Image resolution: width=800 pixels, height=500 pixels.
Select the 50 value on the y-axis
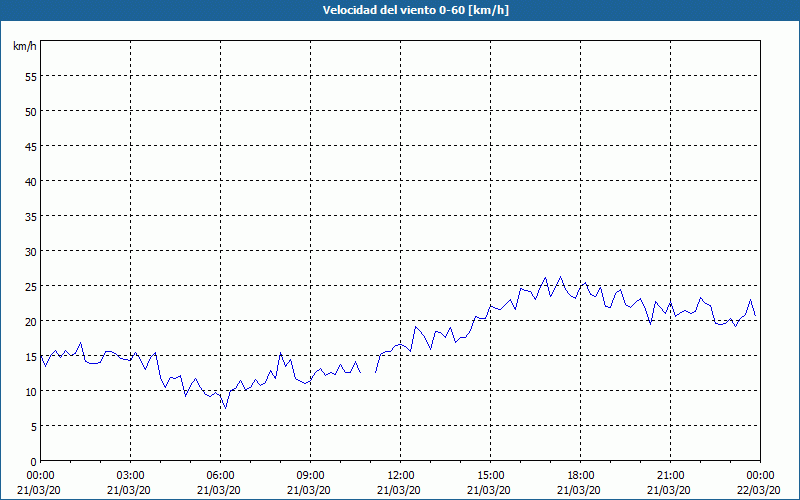point(31,112)
